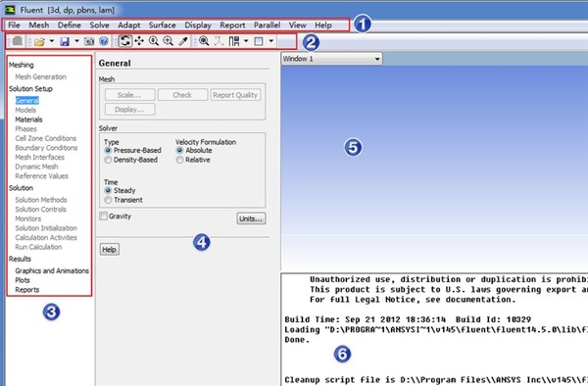
Task: Select the probe eyedropper tool
Action: tap(183, 41)
